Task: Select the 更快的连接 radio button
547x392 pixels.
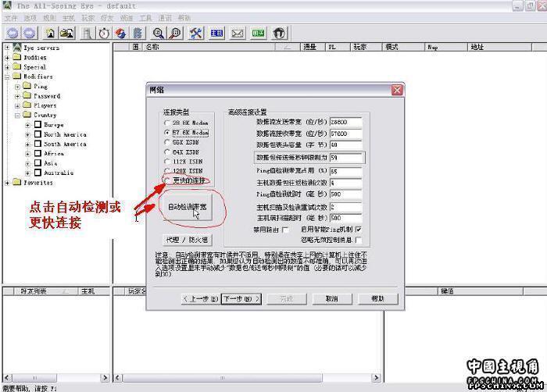Action: point(167,180)
